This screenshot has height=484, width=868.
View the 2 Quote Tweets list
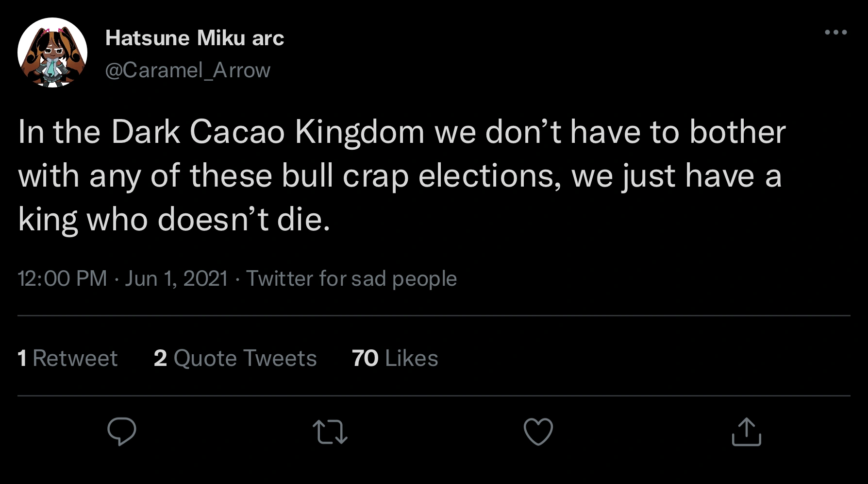click(x=235, y=359)
